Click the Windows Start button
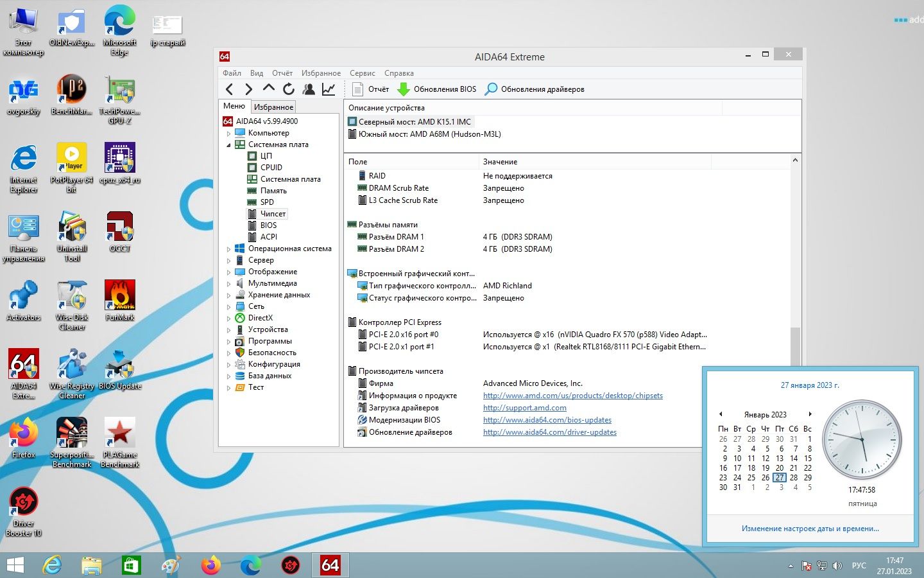Screen dimensions: 924x578 (x=15, y=565)
